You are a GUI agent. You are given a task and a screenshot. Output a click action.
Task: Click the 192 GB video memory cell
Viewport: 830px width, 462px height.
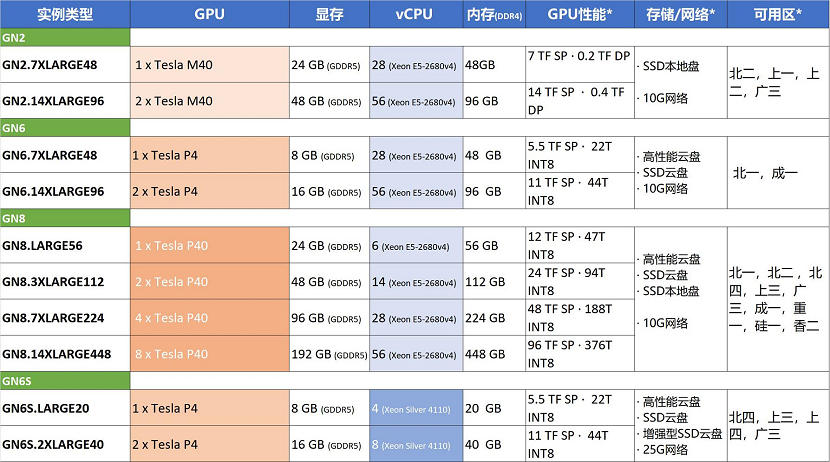pyautogui.click(x=328, y=354)
